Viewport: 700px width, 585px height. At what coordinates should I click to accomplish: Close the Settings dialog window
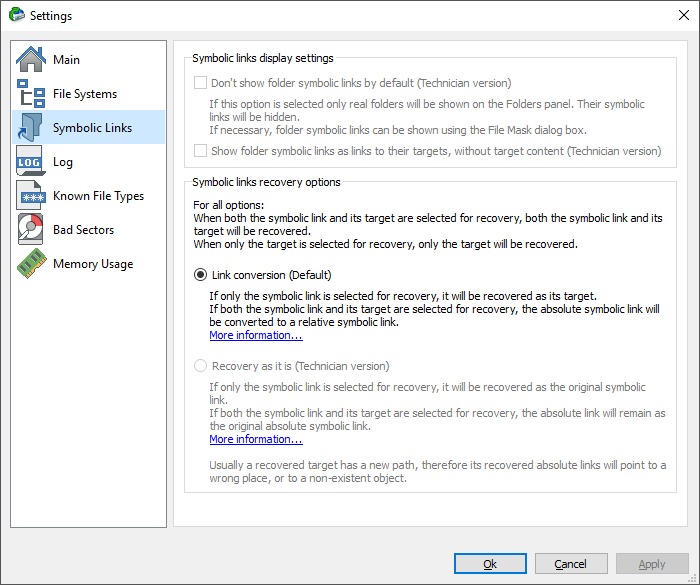pyautogui.click(x=683, y=15)
